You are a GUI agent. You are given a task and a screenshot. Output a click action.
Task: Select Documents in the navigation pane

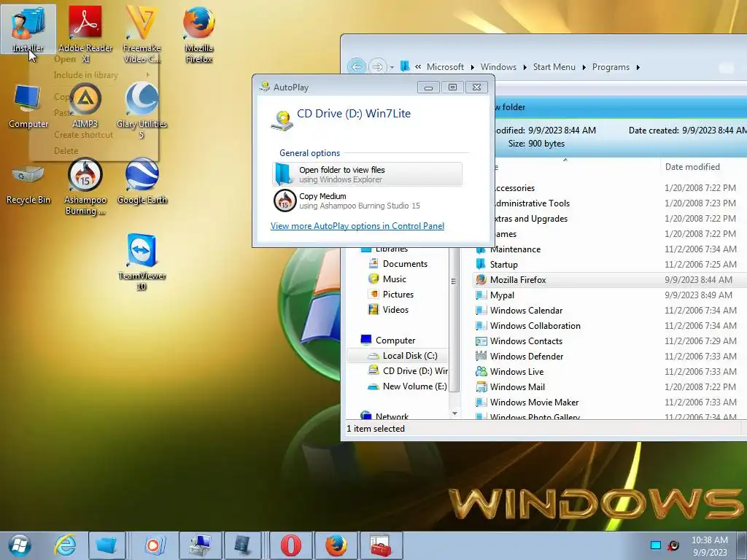(x=405, y=264)
